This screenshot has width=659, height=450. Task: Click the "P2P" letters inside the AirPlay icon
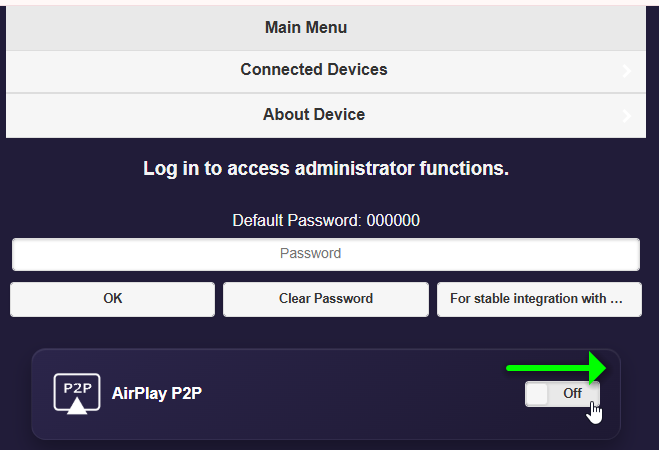click(77, 388)
